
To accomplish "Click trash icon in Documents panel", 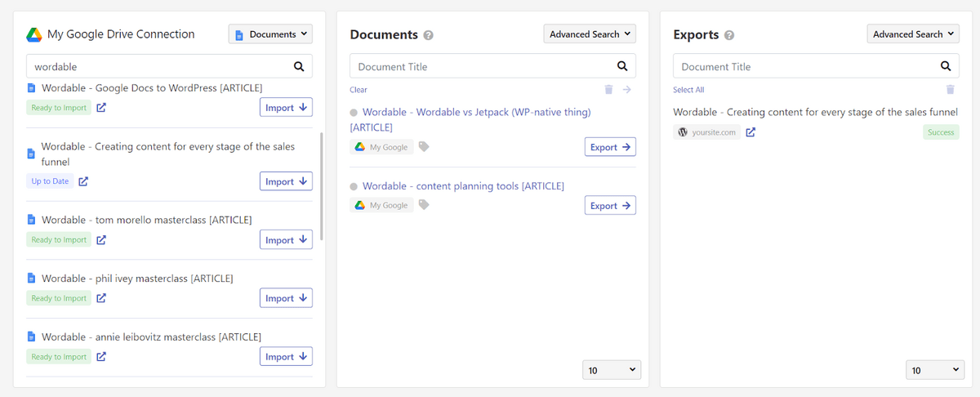I will point(608,90).
